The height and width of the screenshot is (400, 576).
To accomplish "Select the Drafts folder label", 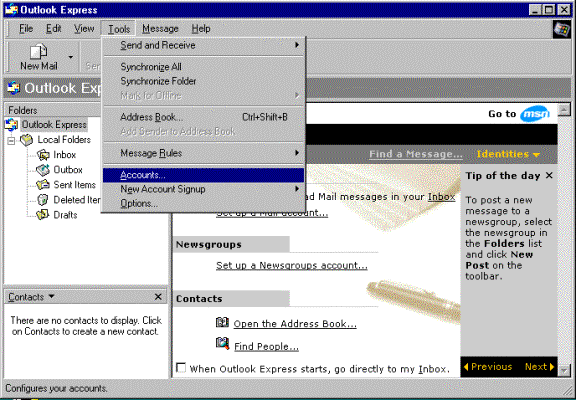I will [x=65, y=215].
